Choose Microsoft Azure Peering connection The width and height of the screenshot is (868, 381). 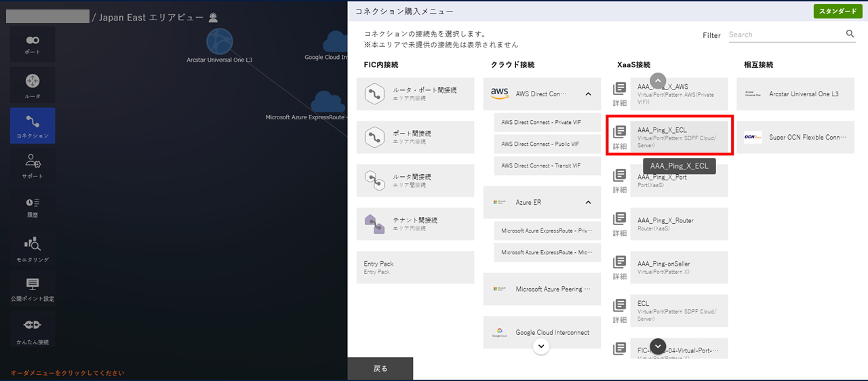click(542, 289)
